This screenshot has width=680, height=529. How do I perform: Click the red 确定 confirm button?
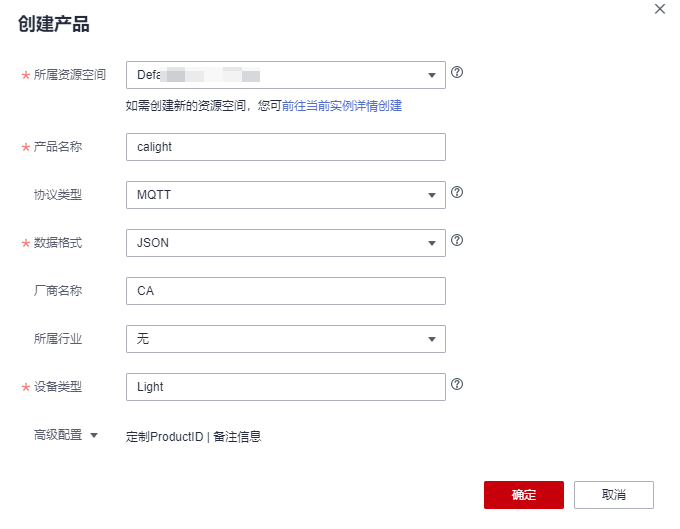pyautogui.click(x=523, y=495)
